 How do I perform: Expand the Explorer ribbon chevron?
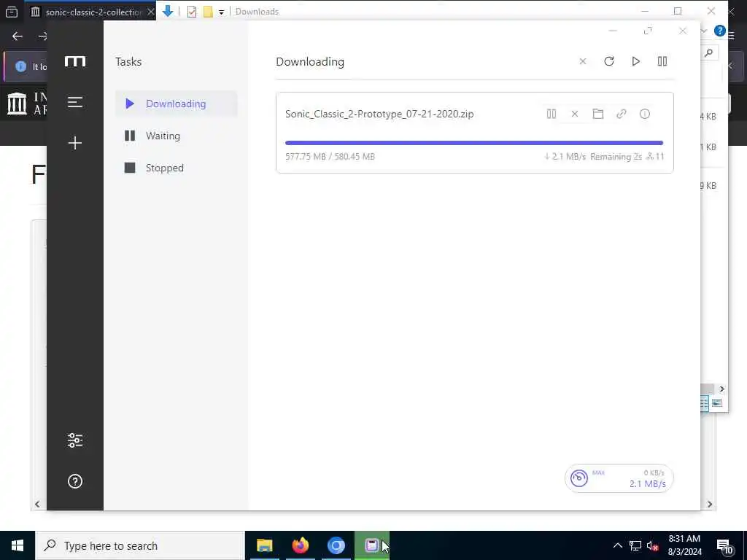704,31
